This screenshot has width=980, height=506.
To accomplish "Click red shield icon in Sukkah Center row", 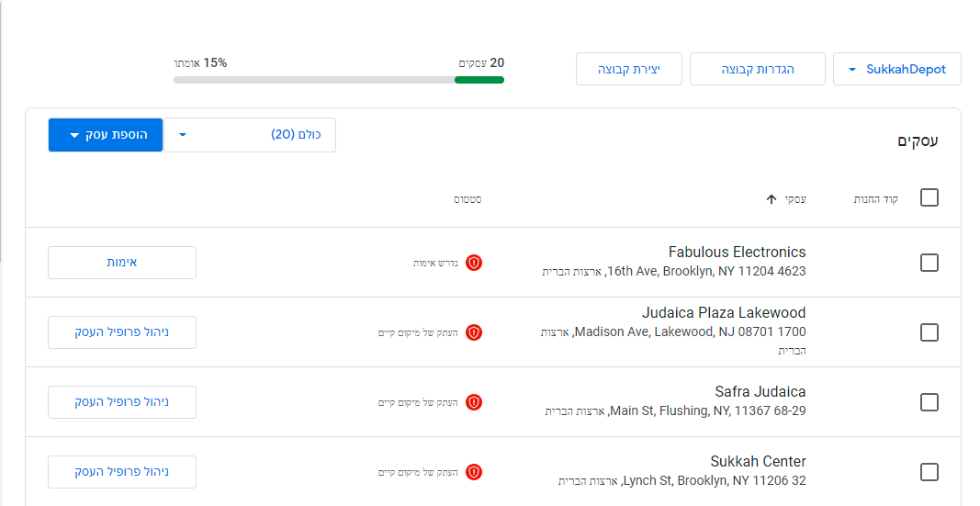I will 474,472.
